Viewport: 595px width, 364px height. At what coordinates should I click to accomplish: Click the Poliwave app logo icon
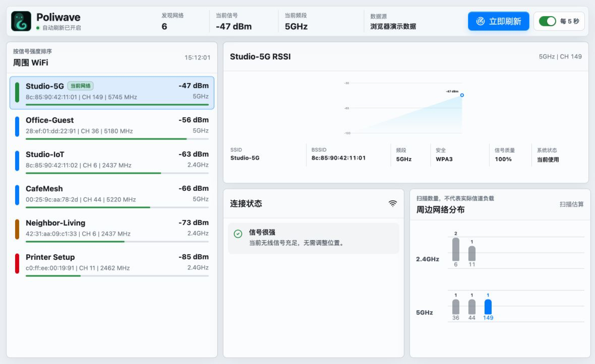(x=21, y=21)
